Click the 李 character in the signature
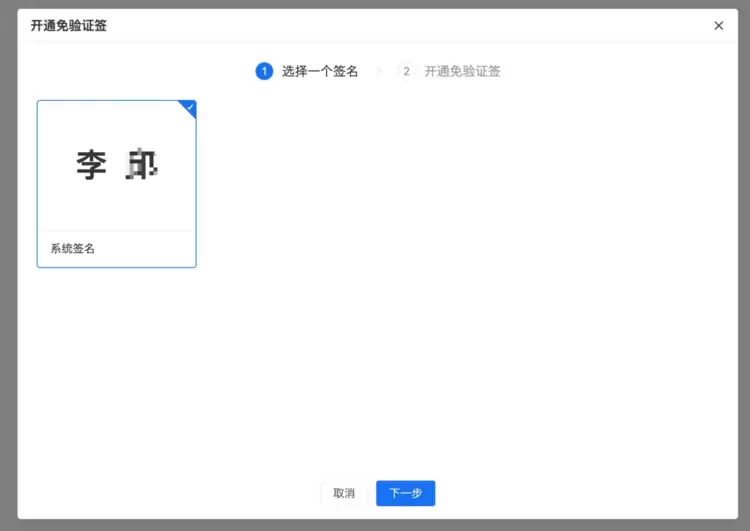750x531 pixels. [x=91, y=165]
